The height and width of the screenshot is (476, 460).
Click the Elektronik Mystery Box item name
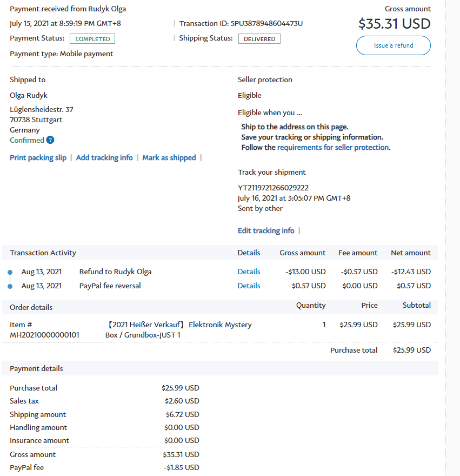(178, 329)
